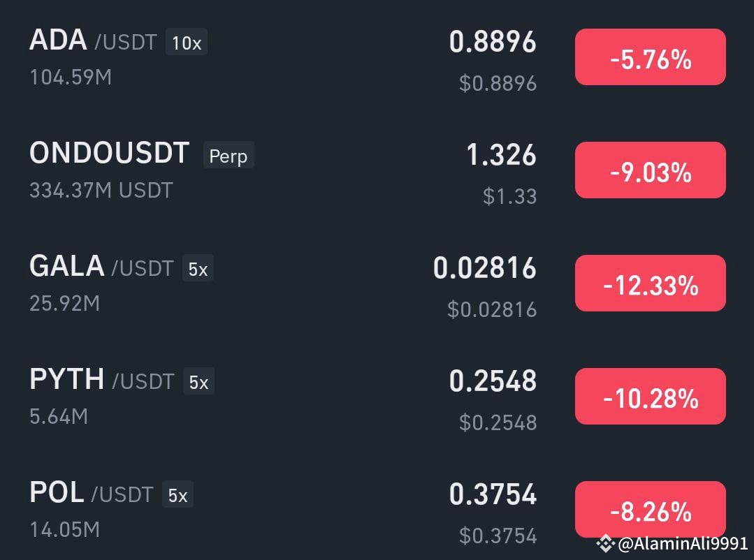
Task: Click the Binance logo watermark icon
Action: point(605,544)
